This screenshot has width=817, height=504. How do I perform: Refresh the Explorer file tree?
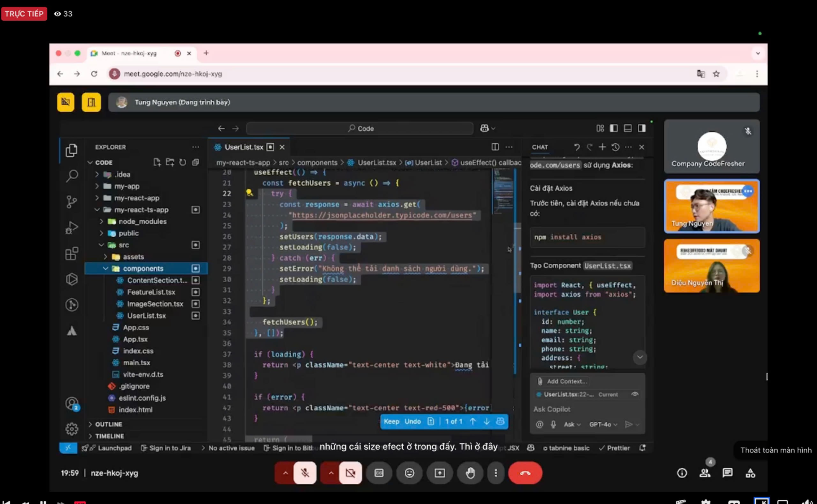coord(182,162)
